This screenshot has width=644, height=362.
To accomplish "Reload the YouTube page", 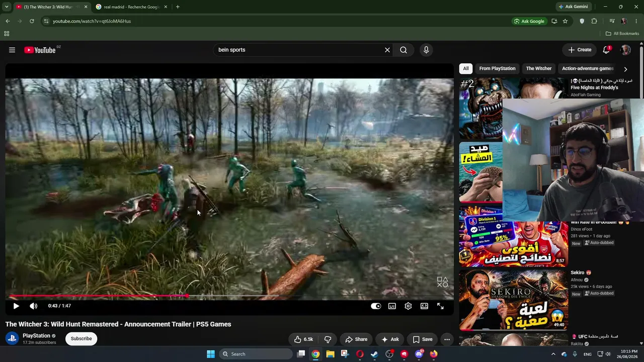I will [x=32, y=21].
